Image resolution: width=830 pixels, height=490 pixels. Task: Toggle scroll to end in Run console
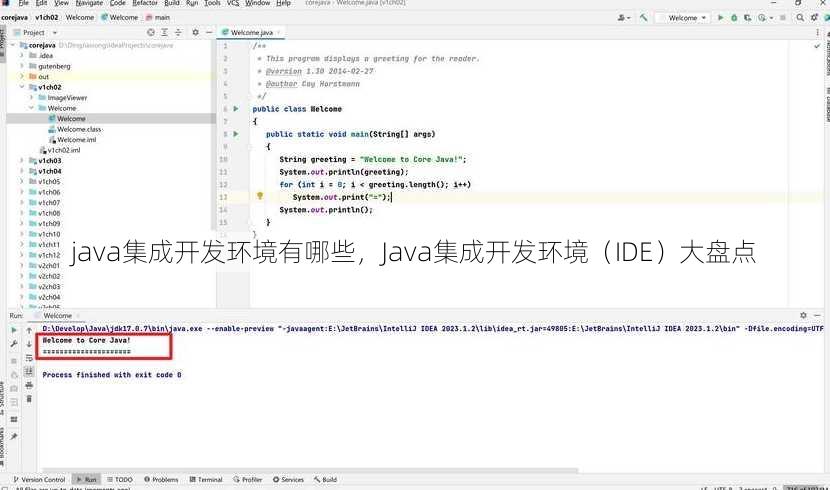29,371
